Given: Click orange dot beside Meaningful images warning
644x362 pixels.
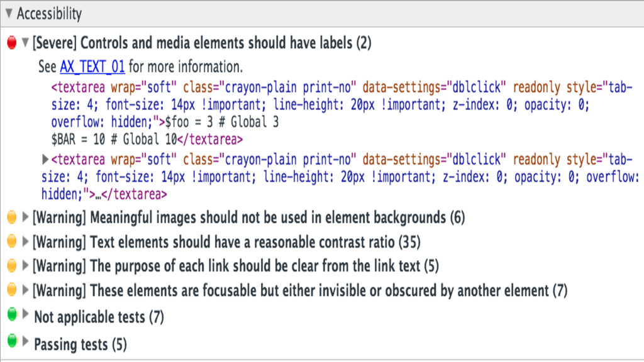Looking at the screenshot, I should coord(12,217).
